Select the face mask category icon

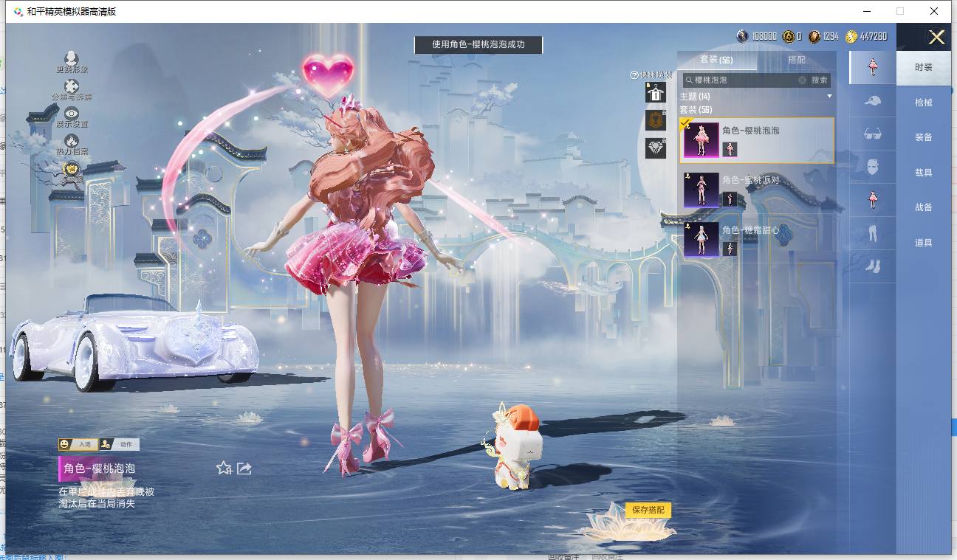coord(872,167)
